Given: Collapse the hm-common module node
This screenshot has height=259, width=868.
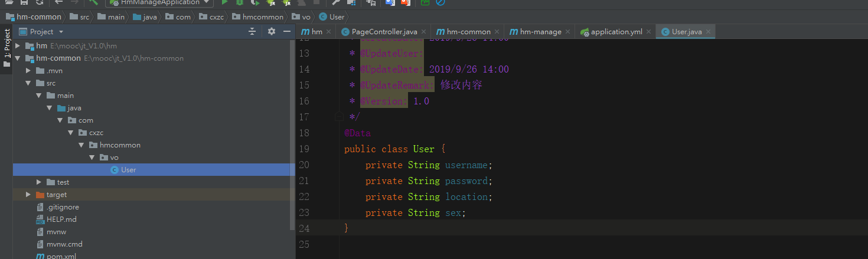Looking at the screenshot, I should tap(18, 58).
